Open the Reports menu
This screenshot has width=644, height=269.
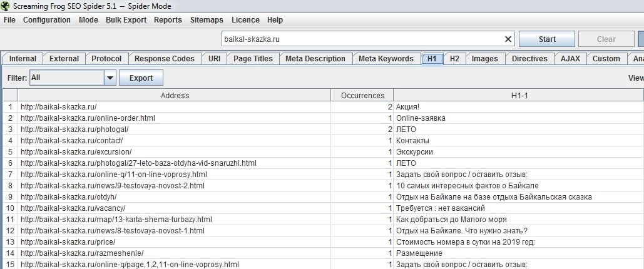coord(168,20)
